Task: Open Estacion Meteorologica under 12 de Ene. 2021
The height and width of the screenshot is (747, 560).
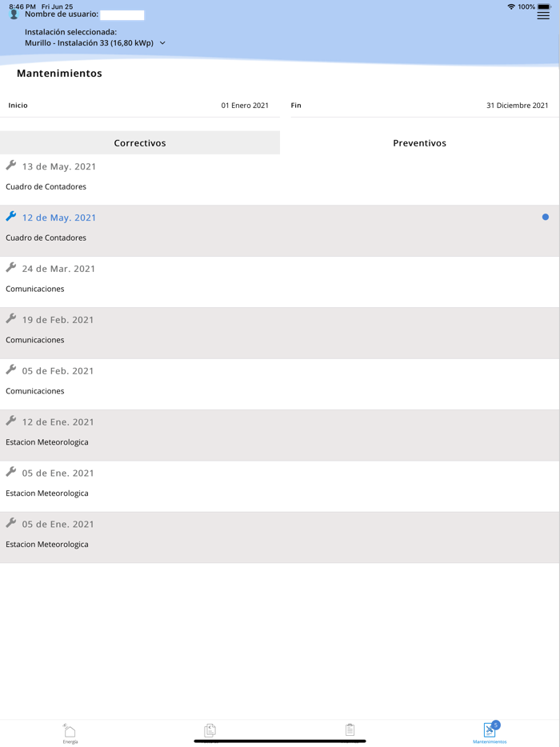Action: click(46, 442)
